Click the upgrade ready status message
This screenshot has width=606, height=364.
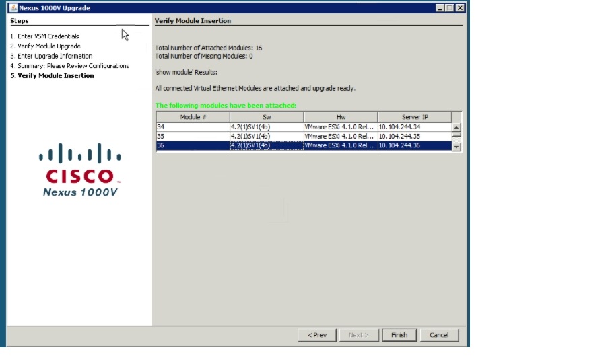[255, 88]
